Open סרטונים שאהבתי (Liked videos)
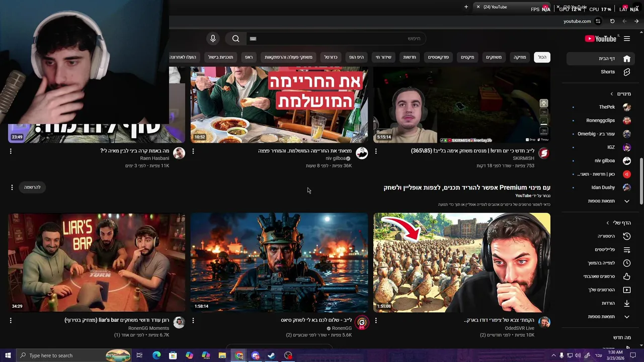This screenshot has width=644, height=362. pyautogui.click(x=600, y=277)
